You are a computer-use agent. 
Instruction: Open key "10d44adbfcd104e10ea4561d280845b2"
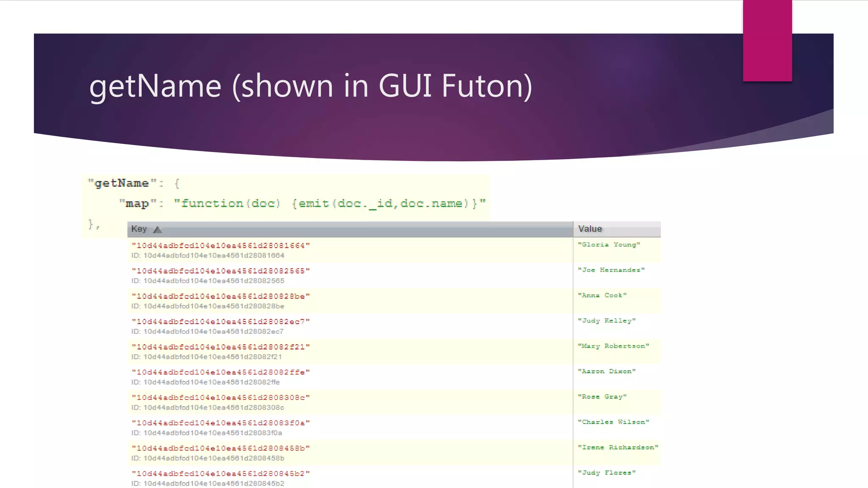(221, 474)
